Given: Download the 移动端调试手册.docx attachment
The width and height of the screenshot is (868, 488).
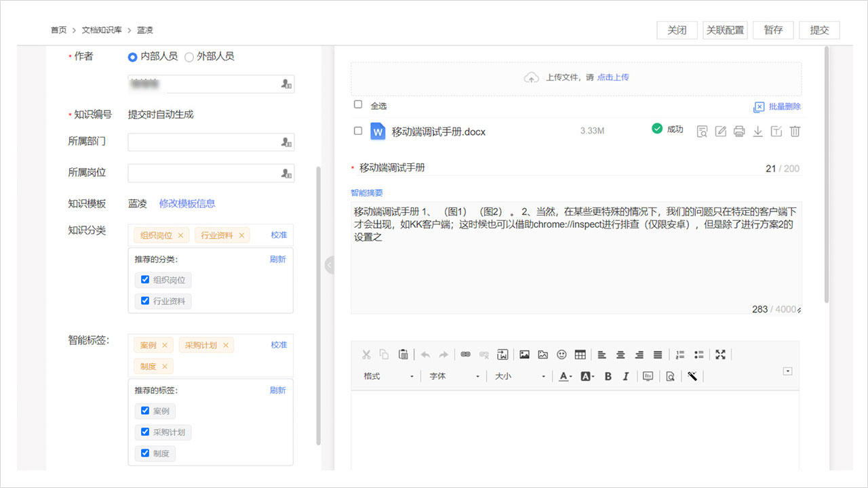Looking at the screenshot, I should 758,131.
